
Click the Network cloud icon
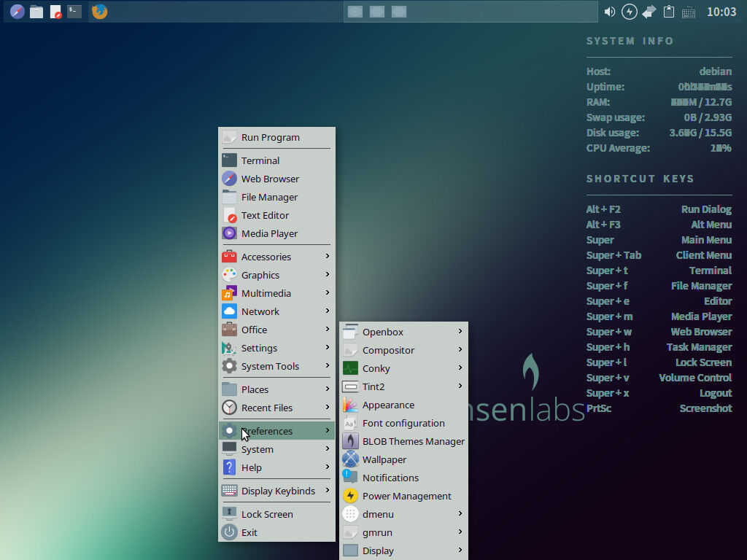[229, 311]
